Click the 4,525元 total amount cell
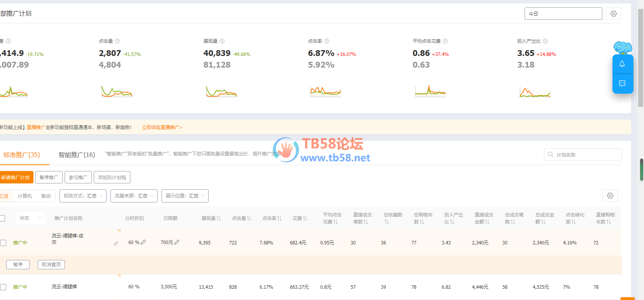The image size is (644, 300). (x=541, y=287)
